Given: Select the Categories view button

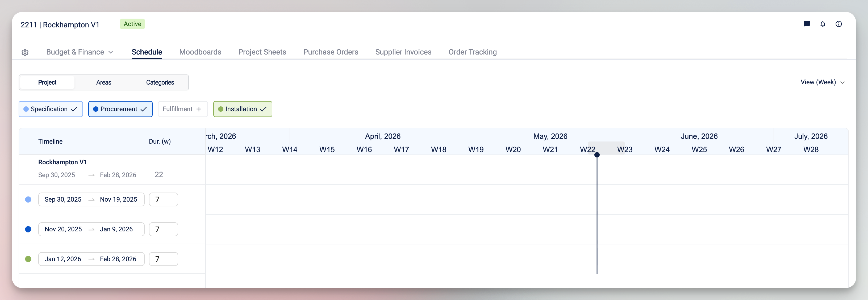Looking at the screenshot, I should pyautogui.click(x=160, y=82).
